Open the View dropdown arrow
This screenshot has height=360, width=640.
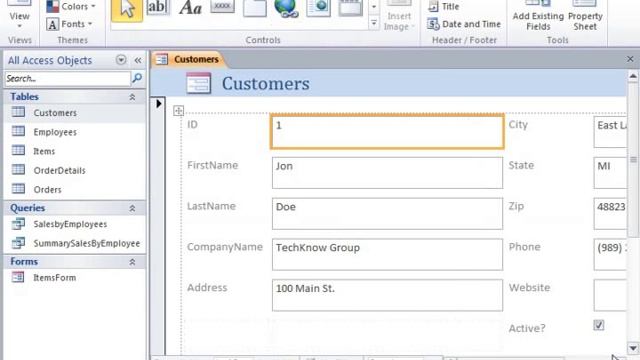click(19, 27)
